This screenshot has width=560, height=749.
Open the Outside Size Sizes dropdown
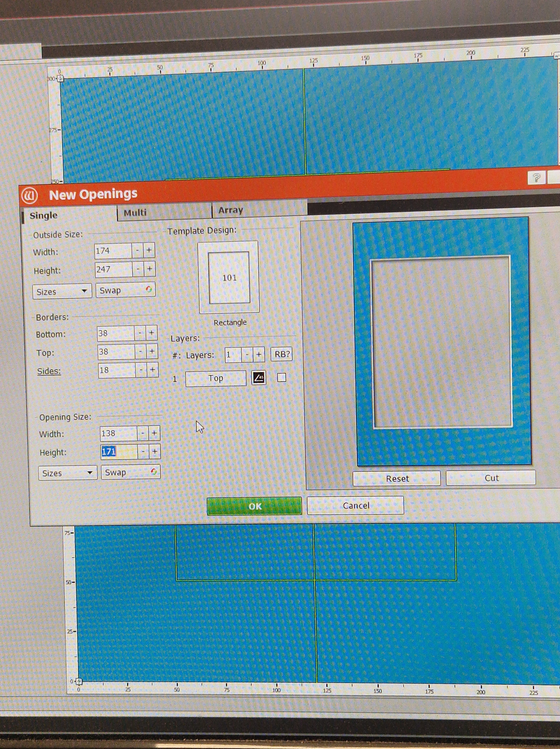coord(62,292)
